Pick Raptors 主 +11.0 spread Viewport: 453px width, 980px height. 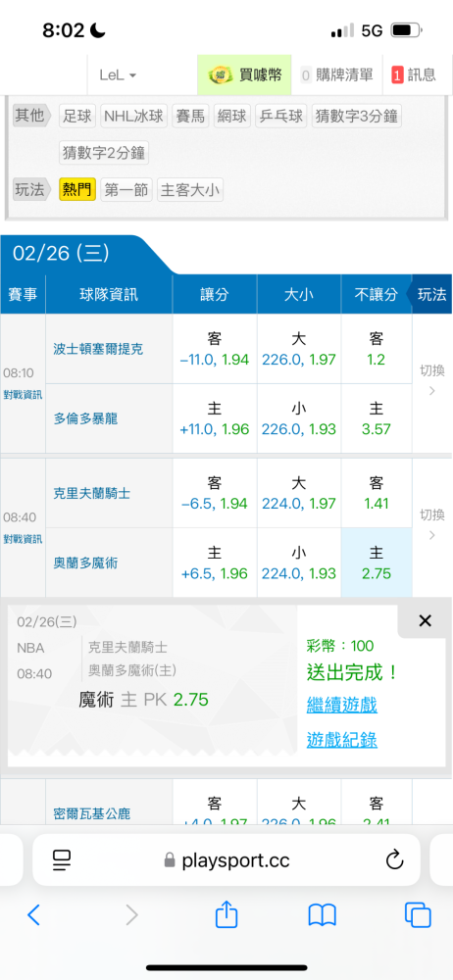(x=214, y=418)
